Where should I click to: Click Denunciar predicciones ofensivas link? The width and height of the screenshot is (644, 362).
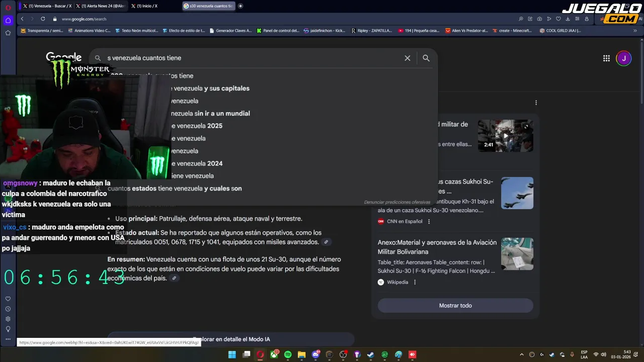pyautogui.click(x=397, y=202)
